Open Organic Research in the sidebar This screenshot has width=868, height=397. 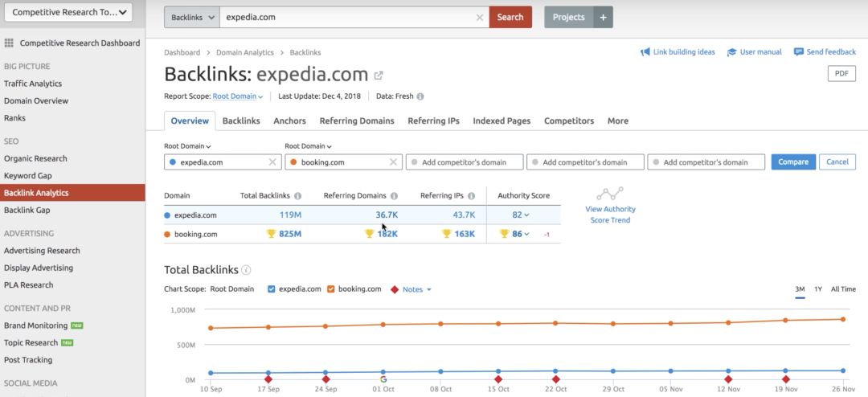point(35,158)
